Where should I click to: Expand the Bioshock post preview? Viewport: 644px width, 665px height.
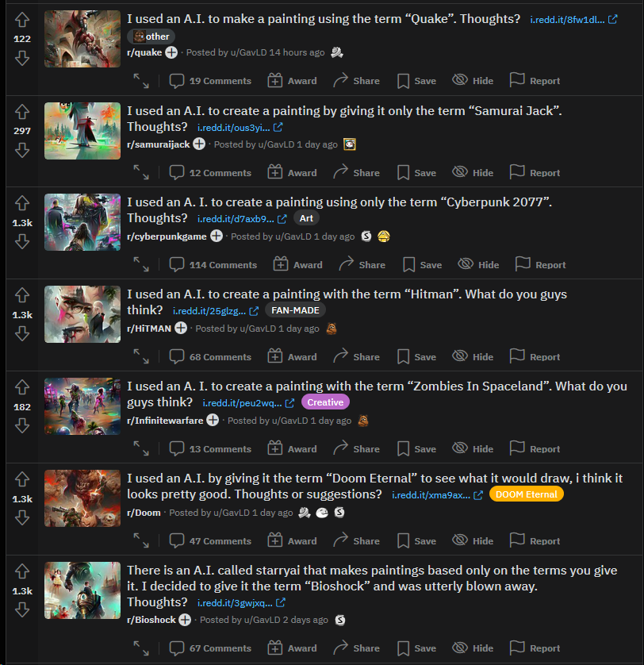tap(141, 648)
